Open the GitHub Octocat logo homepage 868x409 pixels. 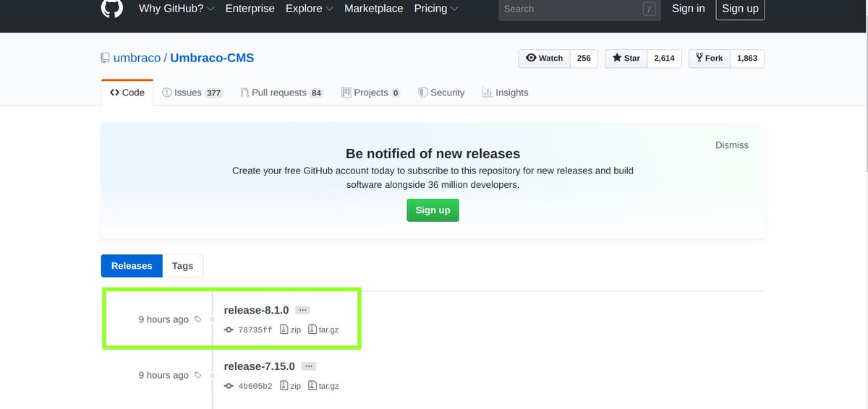(111, 8)
